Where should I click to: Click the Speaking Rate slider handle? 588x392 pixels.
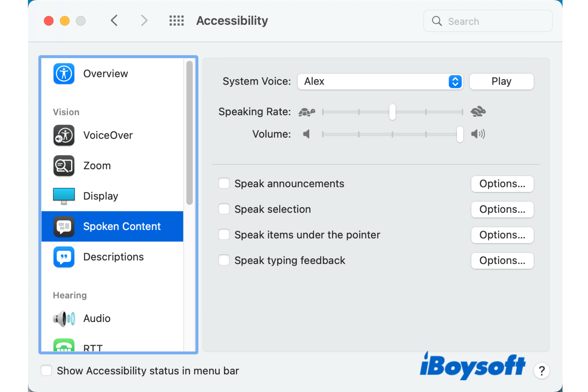[x=392, y=112]
